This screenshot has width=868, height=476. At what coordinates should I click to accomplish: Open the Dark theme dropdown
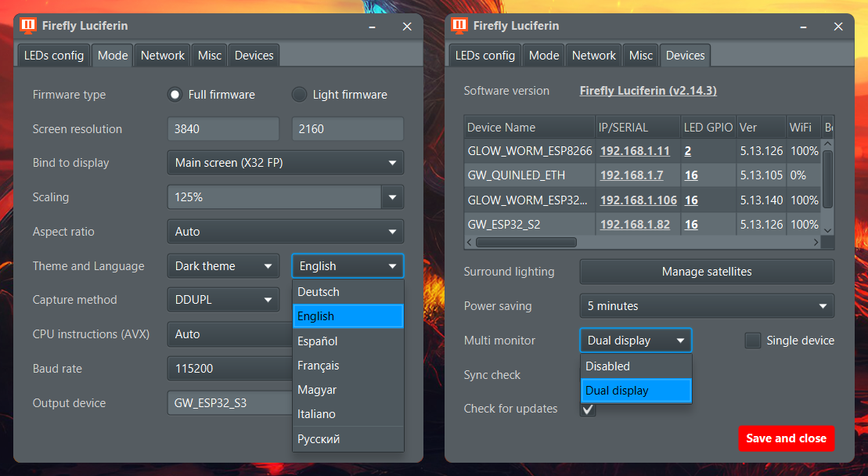[224, 266]
